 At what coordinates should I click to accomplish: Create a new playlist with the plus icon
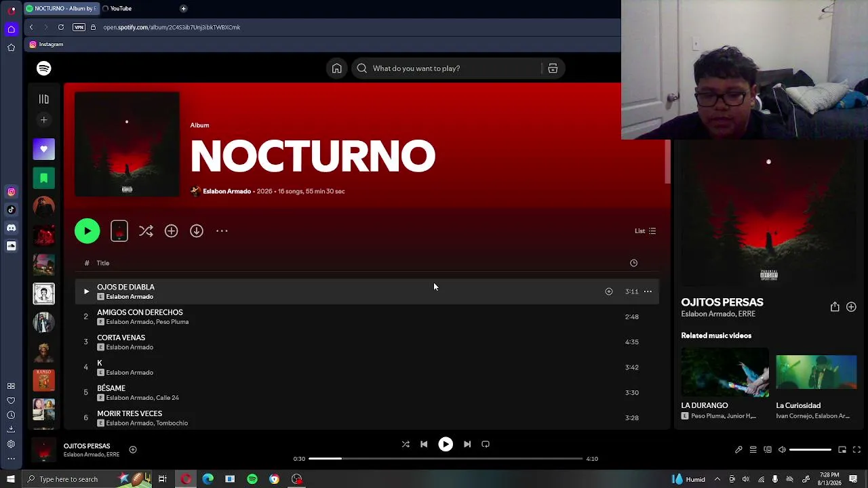coord(43,120)
